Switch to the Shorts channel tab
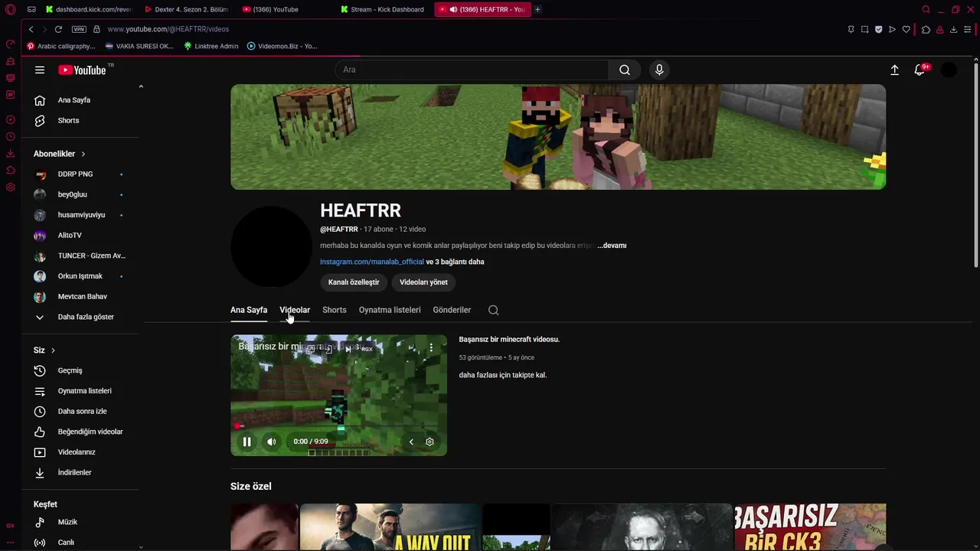This screenshot has height=551, width=980. (x=335, y=310)
